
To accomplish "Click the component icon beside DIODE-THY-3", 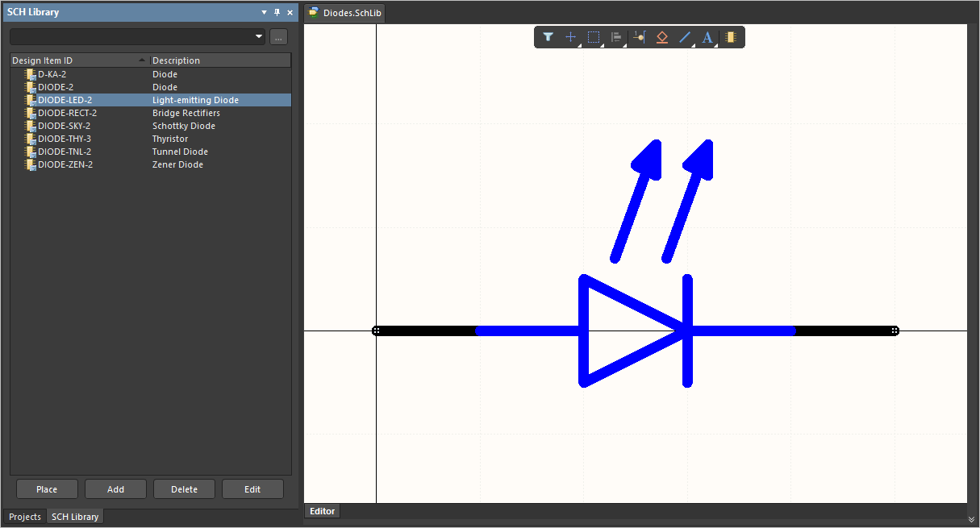I will click(x=31, y=139).
